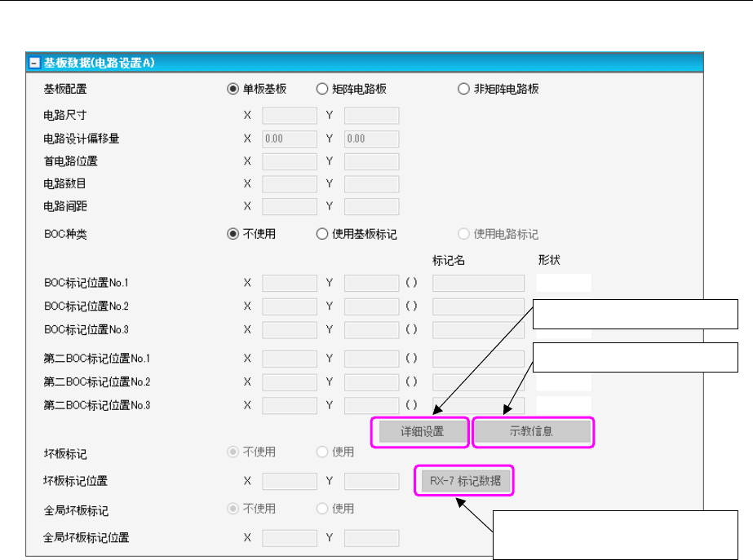
Task: Click the 全局坏板标记位置 label
Action: [86, 538]
